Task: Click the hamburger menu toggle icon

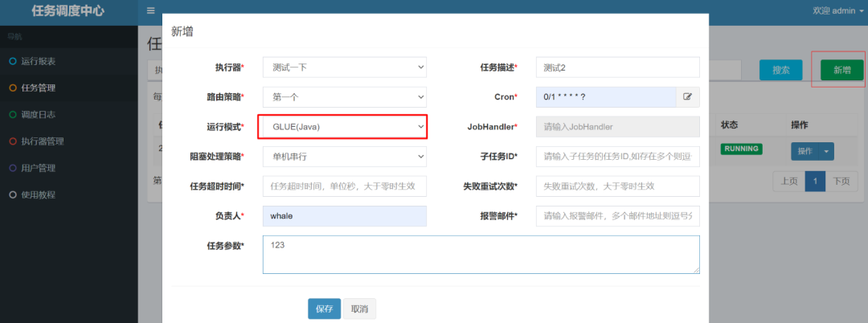Action: 150,11
